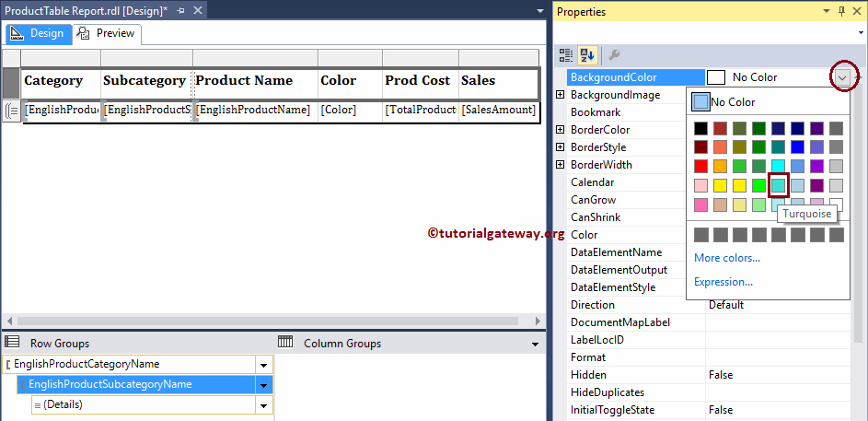Select the [EnglishProductName] data cell
868x421 pixels.
tap(256, 111)
